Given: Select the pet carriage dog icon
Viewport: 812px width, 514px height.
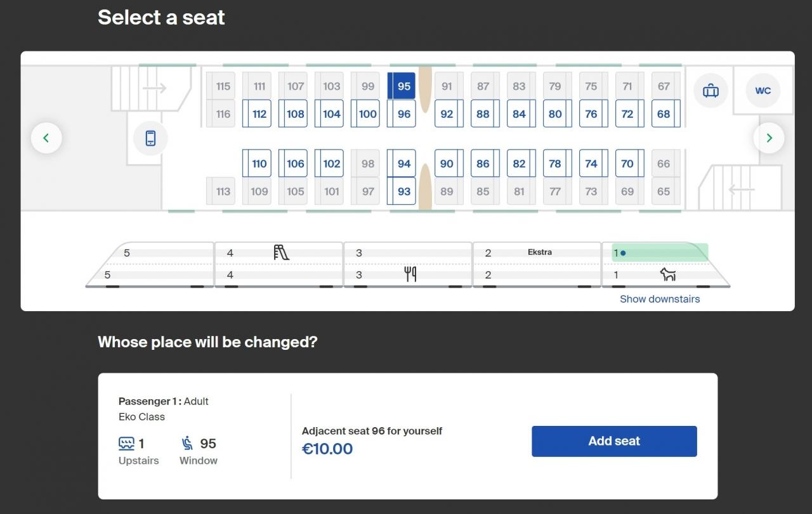Looking at the screenshot, I should coord(667,274).
